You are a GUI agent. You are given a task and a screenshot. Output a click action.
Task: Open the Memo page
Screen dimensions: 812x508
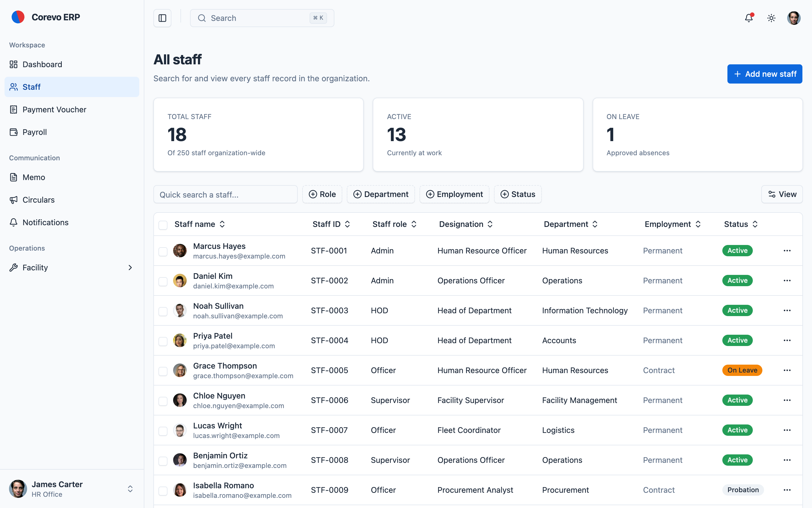click(72, 177)
